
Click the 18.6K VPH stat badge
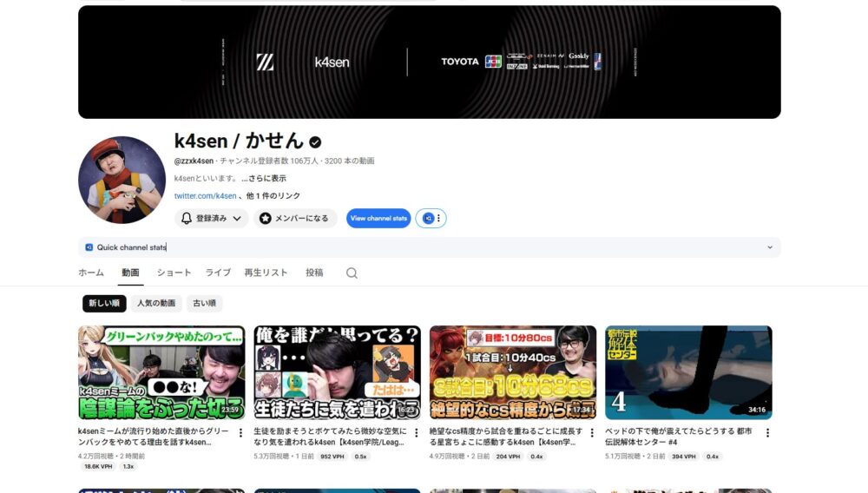[x=98, y=466]
